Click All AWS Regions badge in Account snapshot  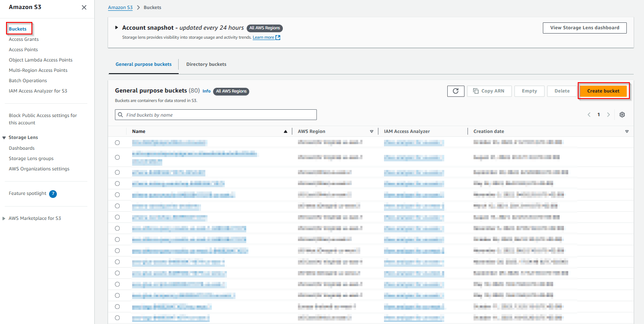(x=265, y=28)
